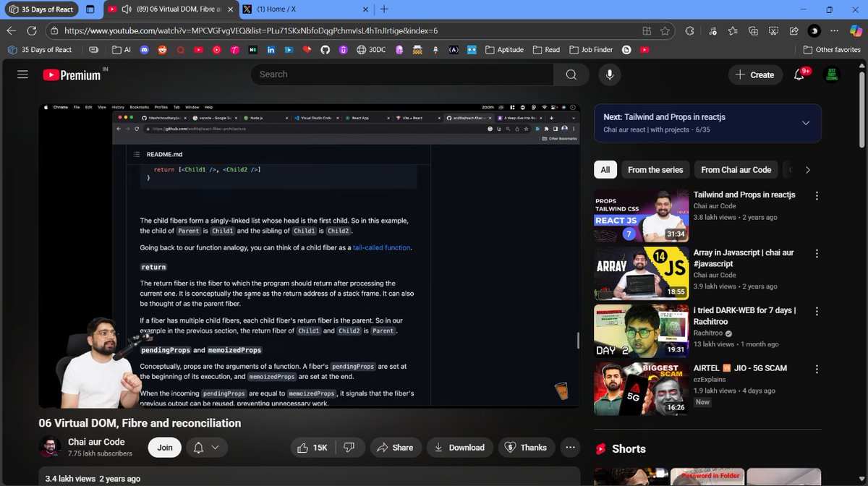Switch to the 06 Virtual DOM YouTube tab

pyautogui.click(x=170, y=9)
